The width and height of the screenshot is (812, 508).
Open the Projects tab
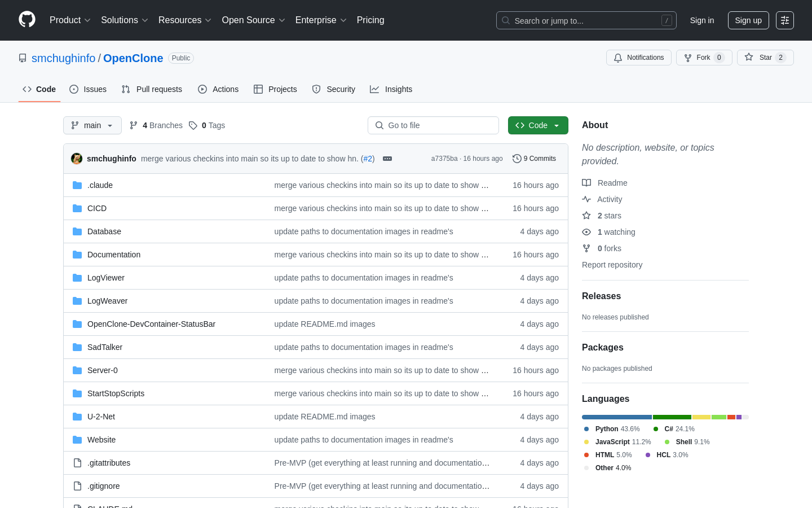point(275,89)
